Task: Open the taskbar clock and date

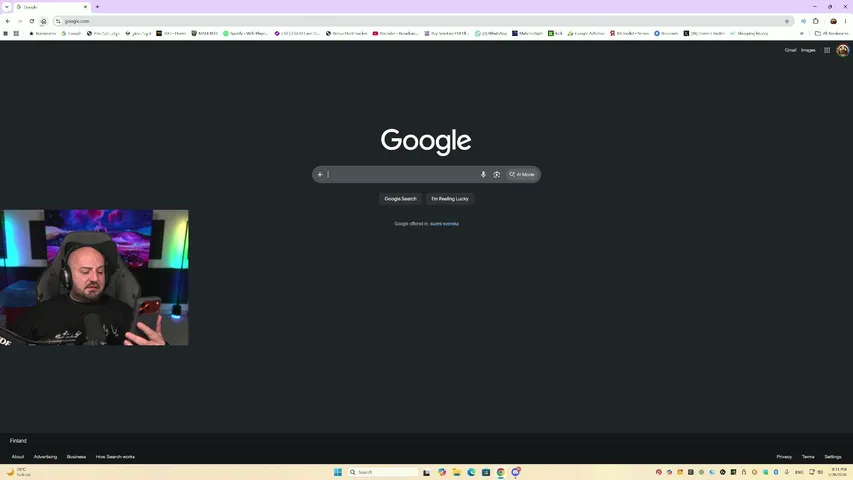Action: click(838, 472)
